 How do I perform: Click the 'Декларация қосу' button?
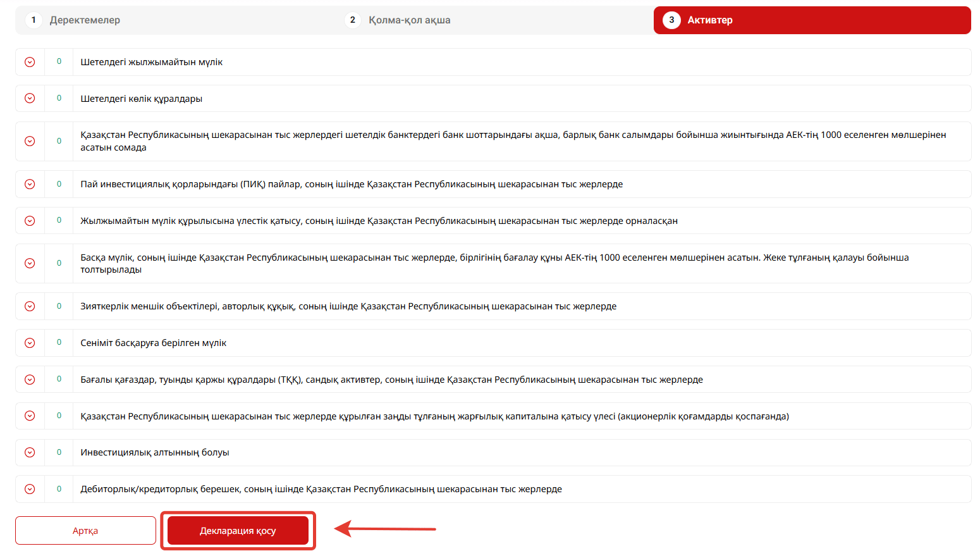238,531
